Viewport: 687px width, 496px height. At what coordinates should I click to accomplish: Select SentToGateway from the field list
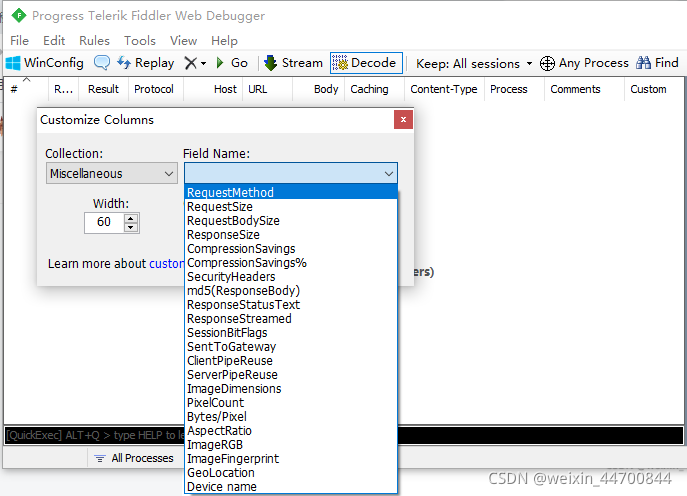(291, 347)
